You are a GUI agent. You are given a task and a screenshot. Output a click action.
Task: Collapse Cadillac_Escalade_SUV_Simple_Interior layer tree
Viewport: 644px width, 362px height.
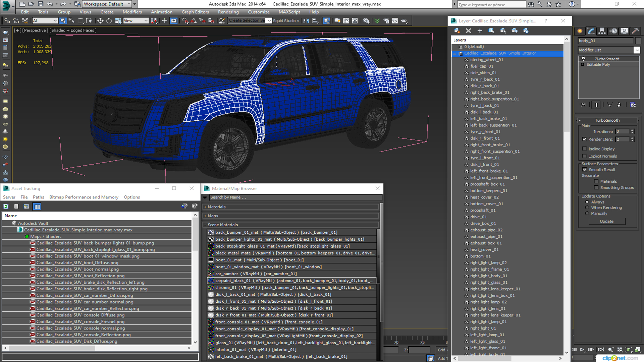[x=455, y=53]
